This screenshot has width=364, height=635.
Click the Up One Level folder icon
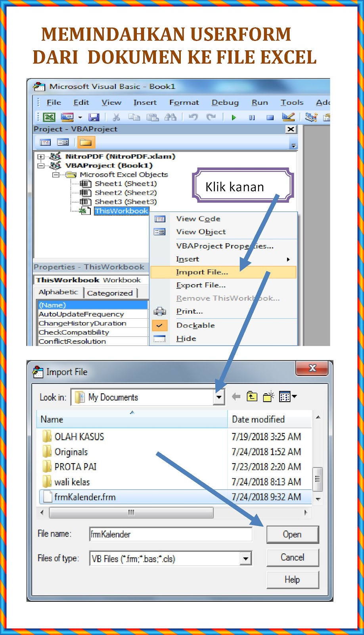(252, 396)
